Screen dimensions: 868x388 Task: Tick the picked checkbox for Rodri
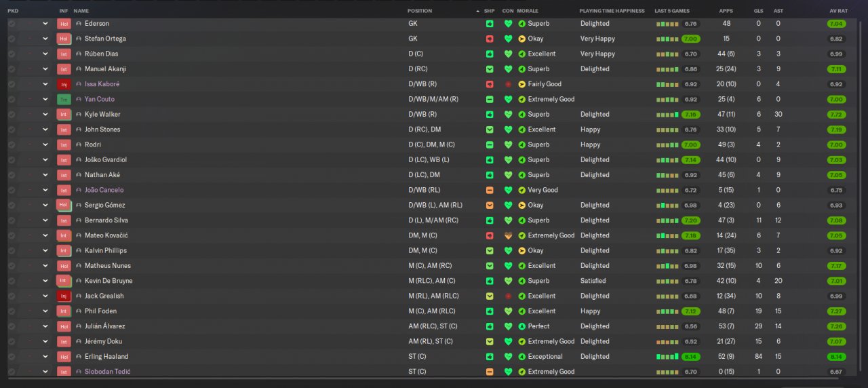coord(12,144)
